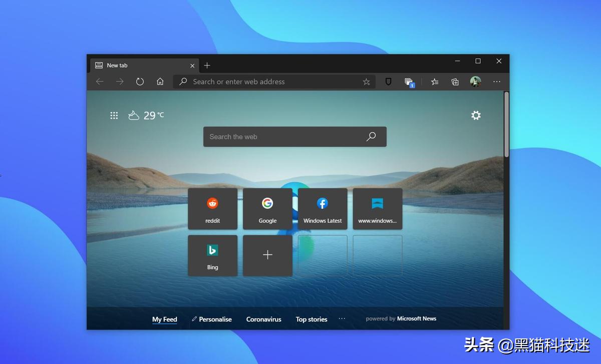The width and height of the screenshot is (601, 364).
Task: Click the apps launcher grid icon
Action: click(114, 115)
